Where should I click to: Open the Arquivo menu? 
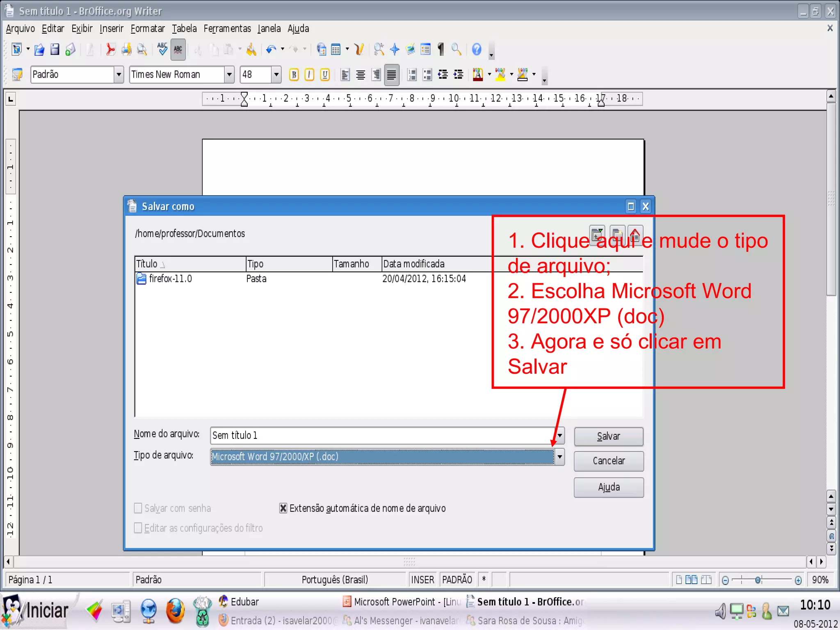(20, 29)
